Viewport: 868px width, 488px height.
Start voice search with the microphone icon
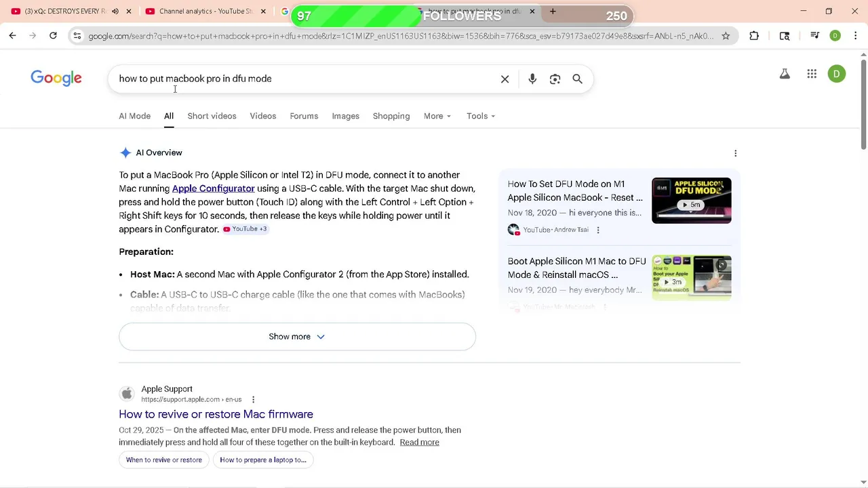(x=532, y=79)
